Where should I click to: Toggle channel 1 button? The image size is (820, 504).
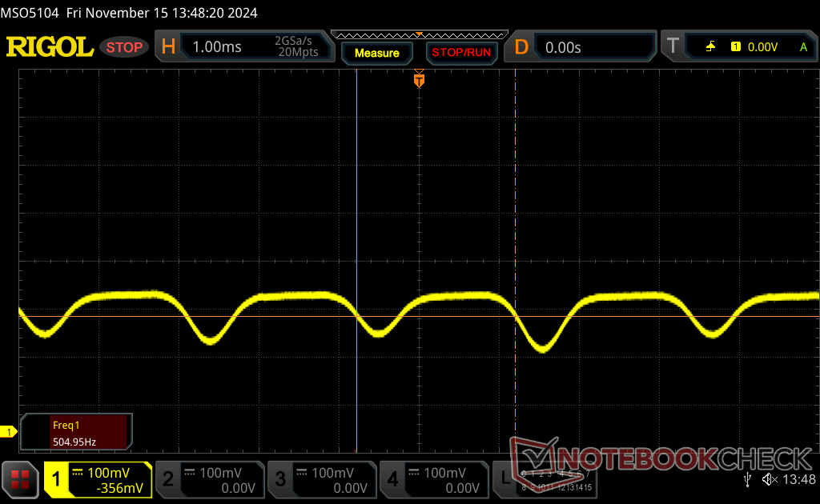click(x=56, y=479)
